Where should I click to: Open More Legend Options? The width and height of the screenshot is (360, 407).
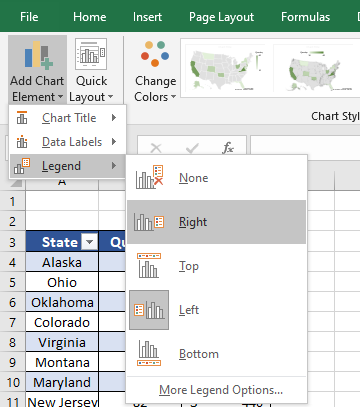pos(221,390)
